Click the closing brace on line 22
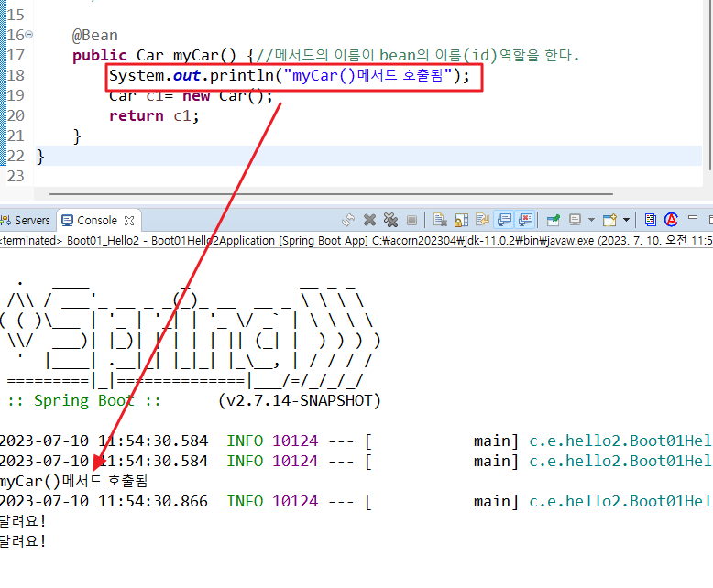713x588 pixels. [x=40, y=157]
